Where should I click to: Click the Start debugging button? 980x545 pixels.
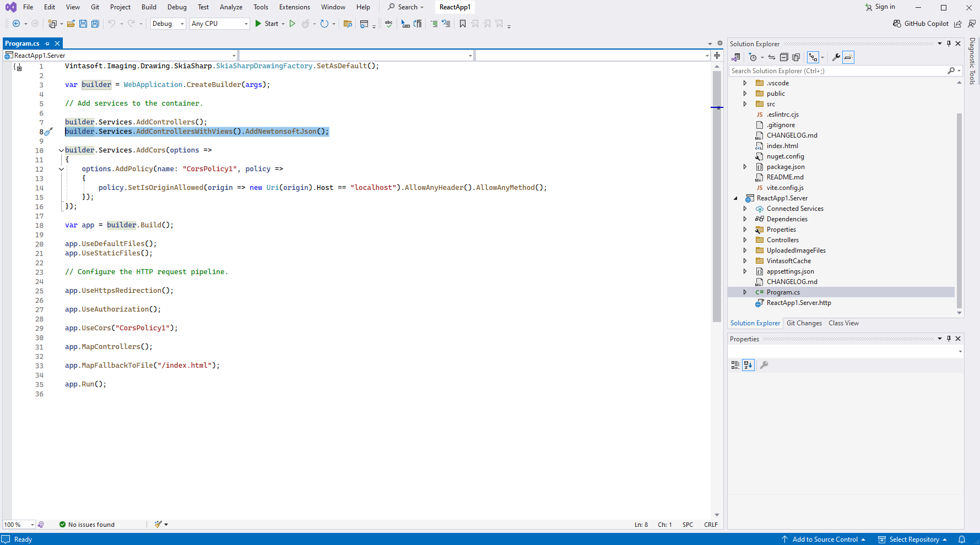267,24
